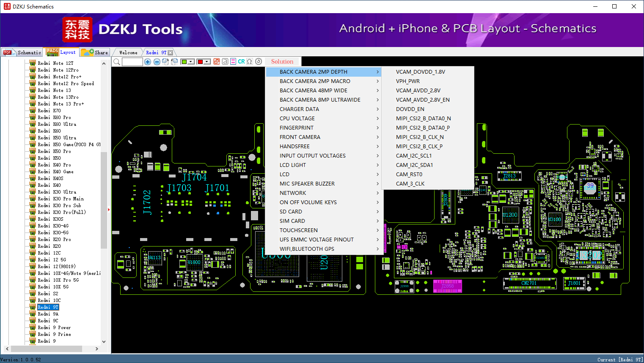Click the icon beside Redmi K30S
Viewport: 644px width, 363px height.
coord(33,219)
